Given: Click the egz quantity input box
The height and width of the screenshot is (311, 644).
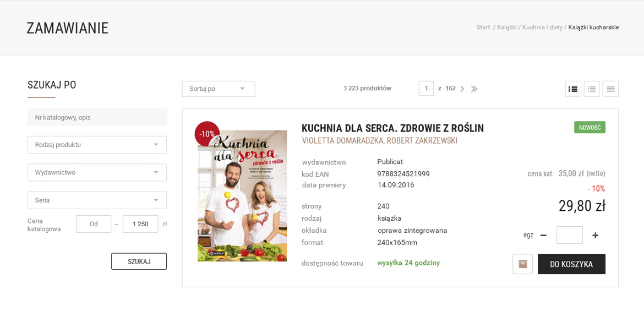Looking at the screenshot, I should [570, 235].
